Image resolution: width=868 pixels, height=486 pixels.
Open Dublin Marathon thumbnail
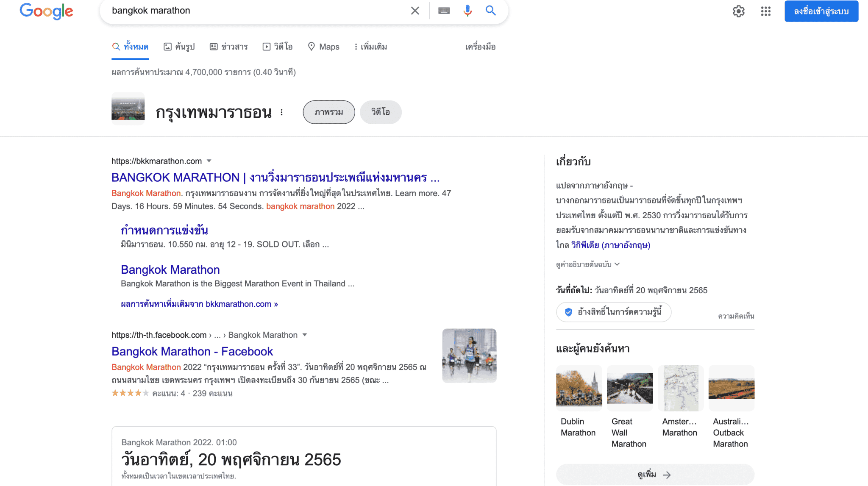(579, 388)
